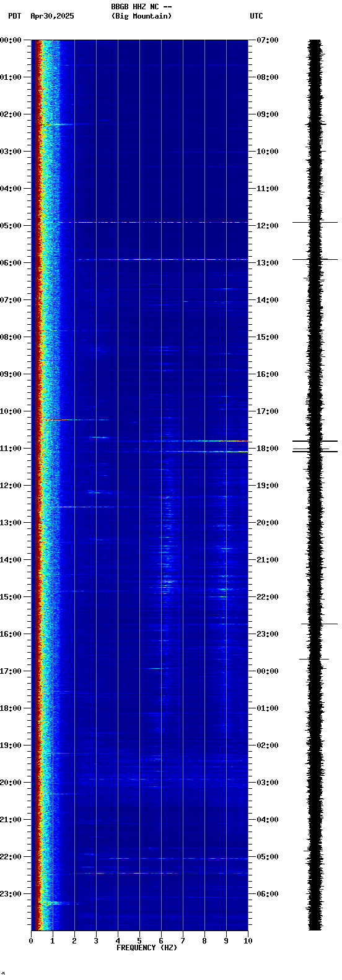Click the frequency axis tick label 8
The width and height of the screenshot is (342, 980).
pyautogui.click(x=204, y=941)
